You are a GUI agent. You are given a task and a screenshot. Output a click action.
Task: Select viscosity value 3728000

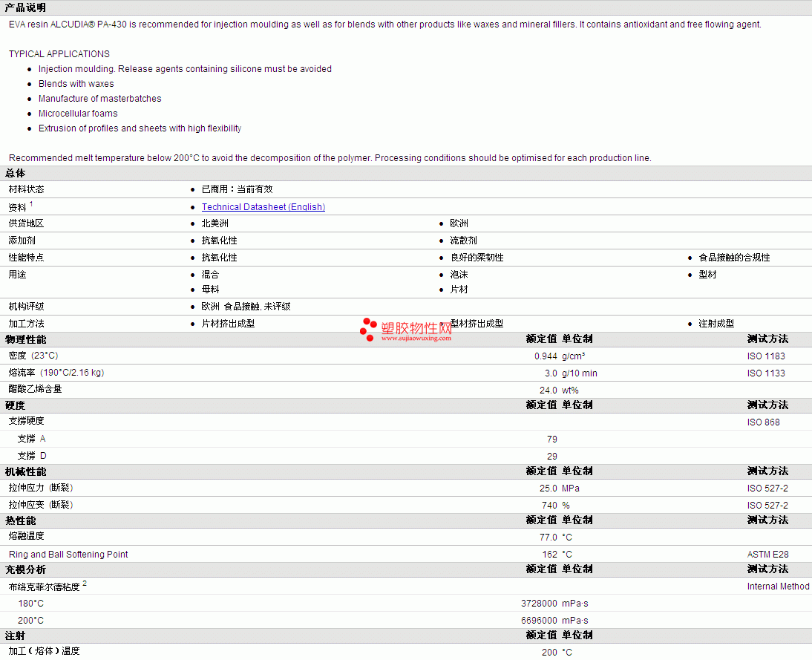[539, 604]
